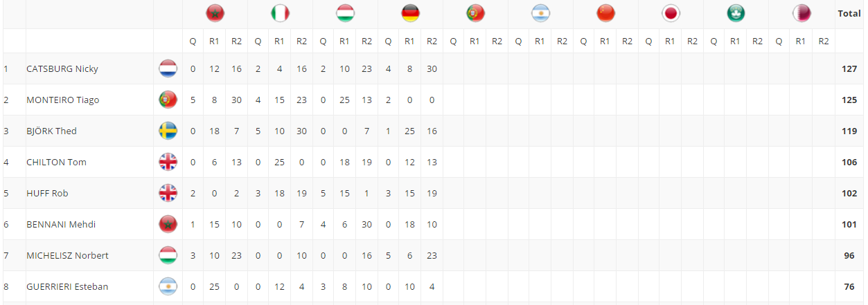Open driver CATSBURG Nicky
Image resolution: width=868 pixels, height=305 pixels.
point(62,68)
